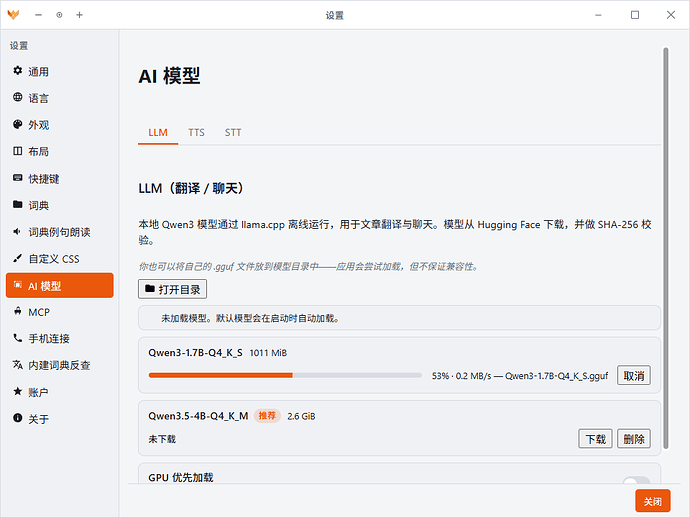
Task: Open 快捷键 settings
Action: tap(59, 179)
